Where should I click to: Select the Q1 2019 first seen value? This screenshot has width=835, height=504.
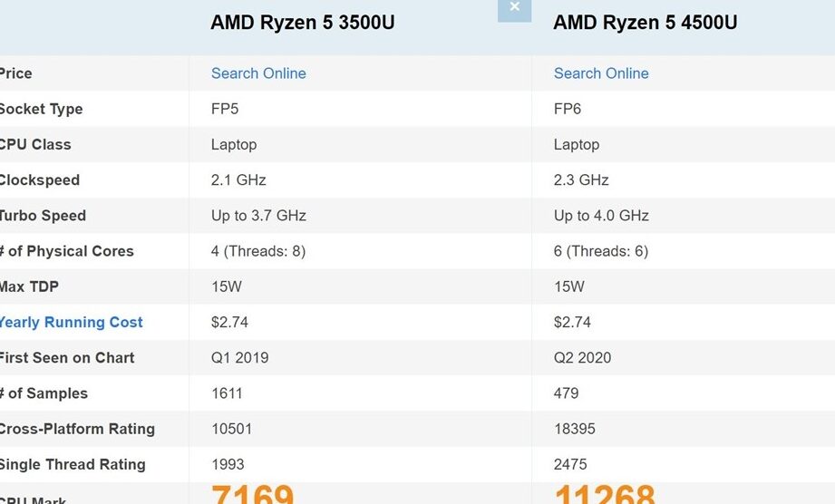[x=239, y=358]
